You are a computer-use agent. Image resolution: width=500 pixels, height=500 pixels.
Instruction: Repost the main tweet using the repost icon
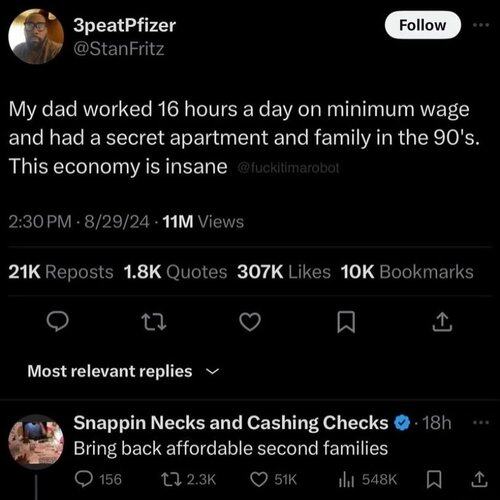[x=154, y=322]
